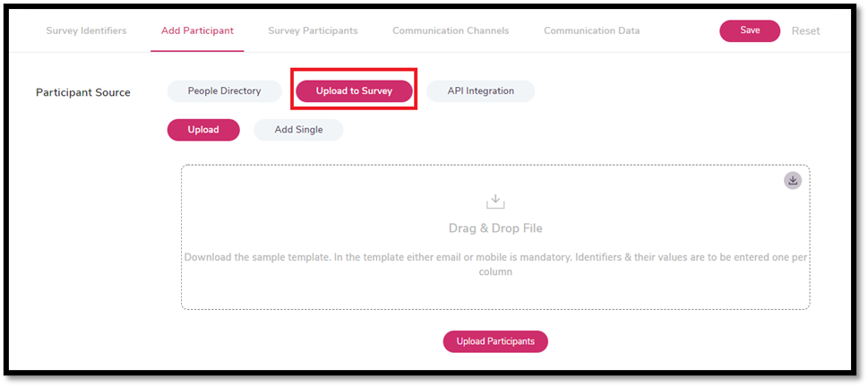The width and height of the screenshot is (868, 387).
Task: Switch to Add Single participant mode
Action: click(298, 130)
